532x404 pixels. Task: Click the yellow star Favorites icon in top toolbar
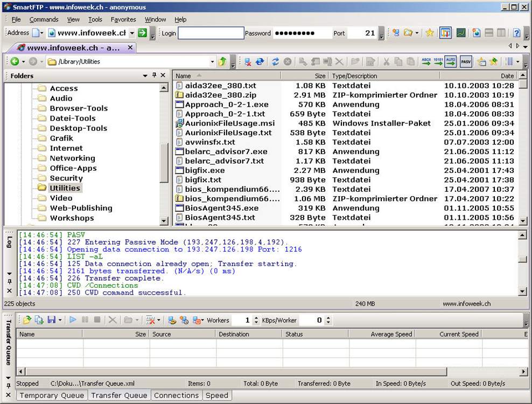click(430, 33)
